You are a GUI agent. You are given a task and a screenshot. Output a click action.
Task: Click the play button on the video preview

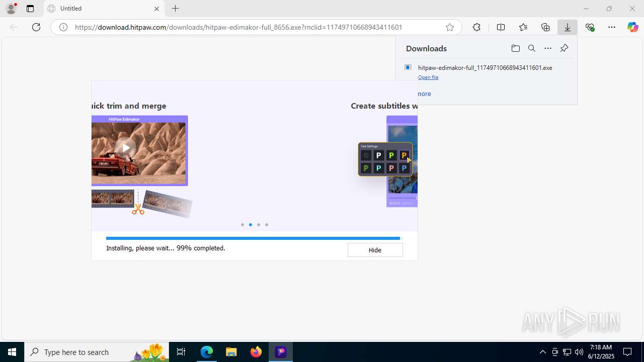pos(125,147)
